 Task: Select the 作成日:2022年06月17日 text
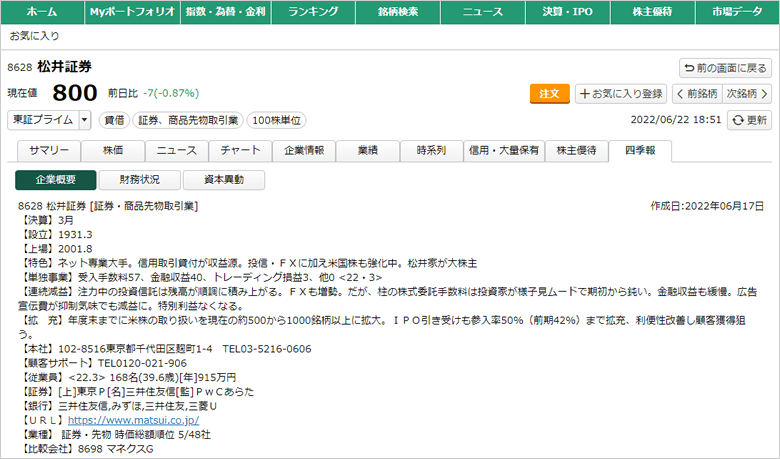[x=707, y=206]
